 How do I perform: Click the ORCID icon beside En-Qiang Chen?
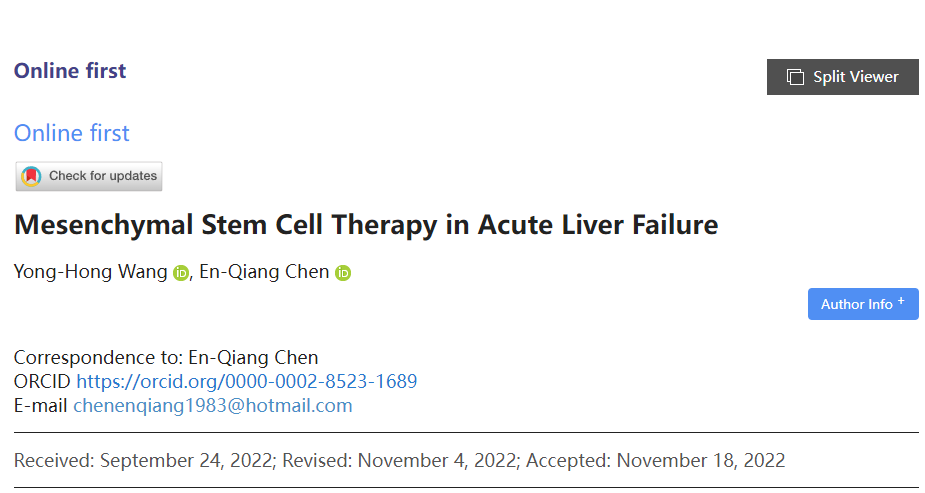[343, 273]
